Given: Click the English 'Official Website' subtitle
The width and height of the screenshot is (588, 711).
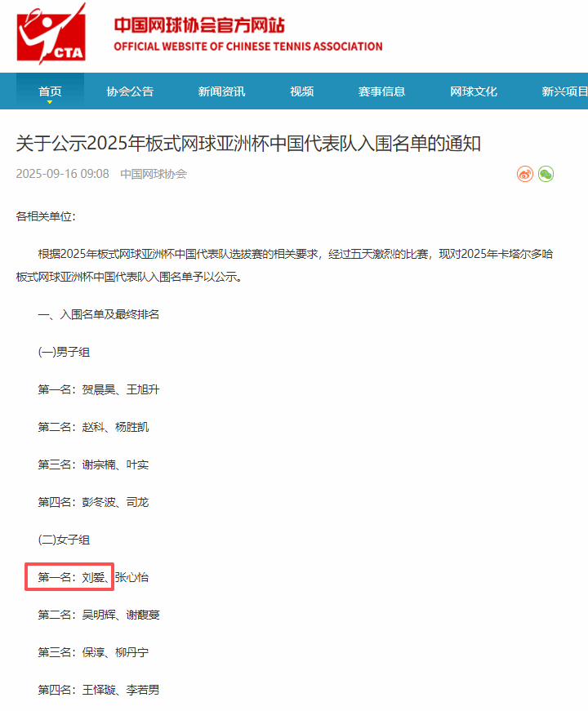Looking at the screenshot, I should [x=247, y=47].
